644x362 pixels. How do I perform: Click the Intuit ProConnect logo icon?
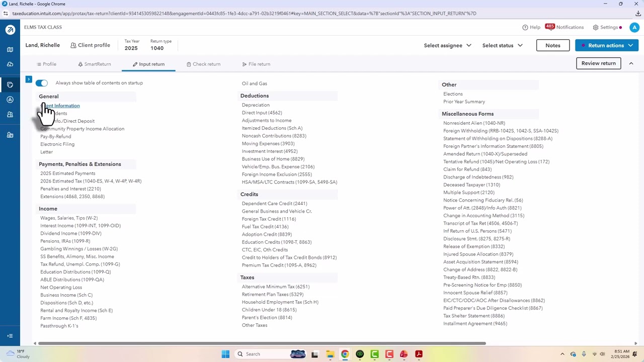[10, 30]
